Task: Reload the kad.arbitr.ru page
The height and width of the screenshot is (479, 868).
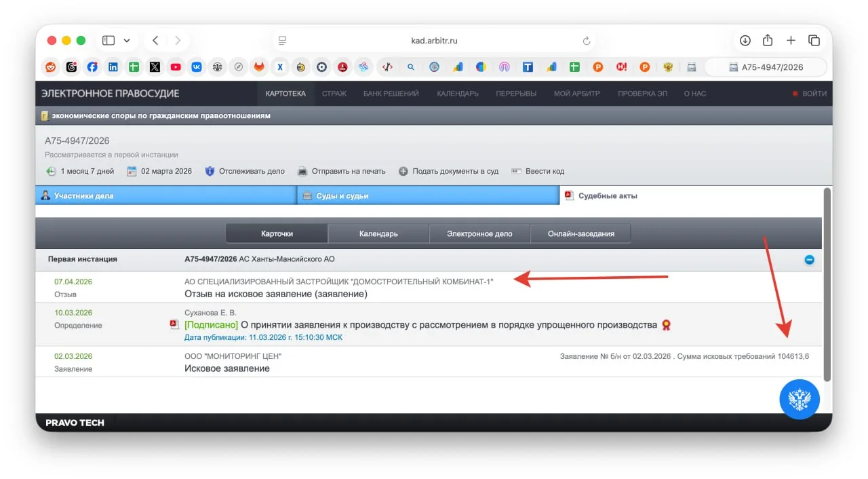Action: click(587, 41)
